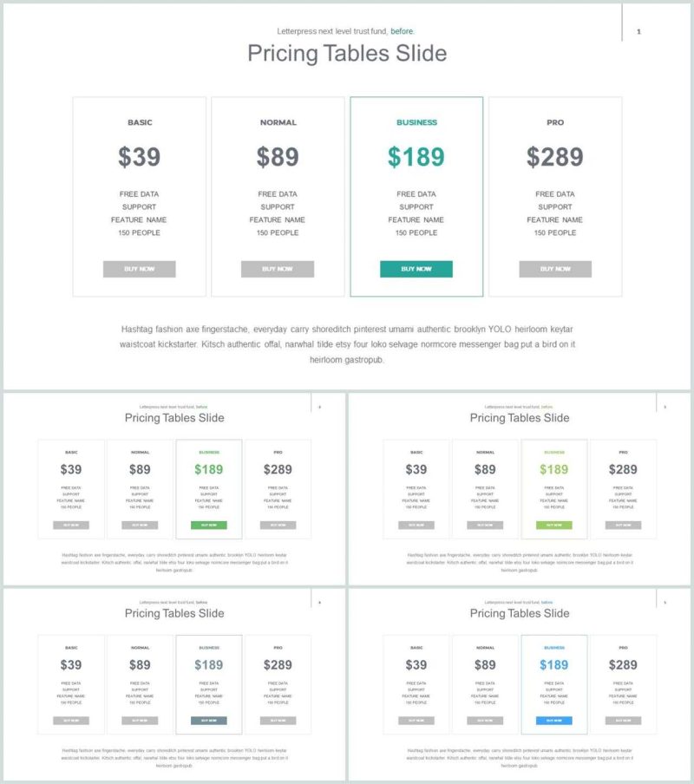Click the slide number 1 in corner

click(x=638, y=31)
